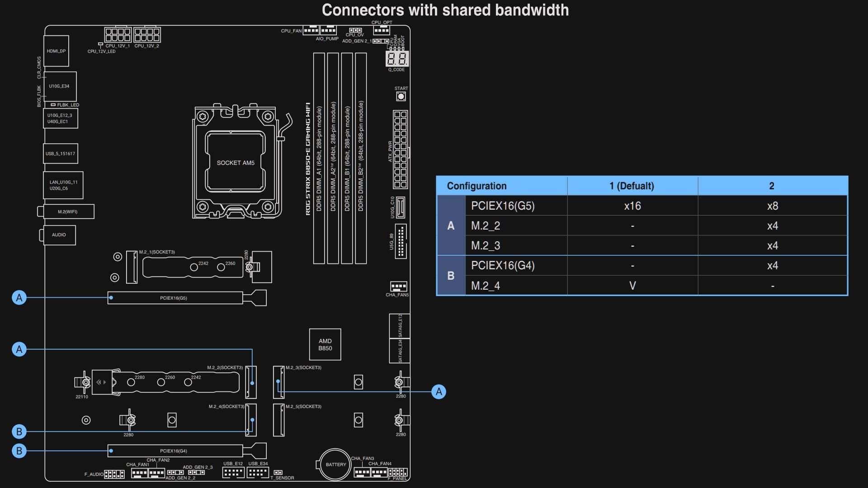This screenshot has height=488, width=868.
Task: Select the "M.2_5(SOCKET3)" label
Action: point(303,407)
